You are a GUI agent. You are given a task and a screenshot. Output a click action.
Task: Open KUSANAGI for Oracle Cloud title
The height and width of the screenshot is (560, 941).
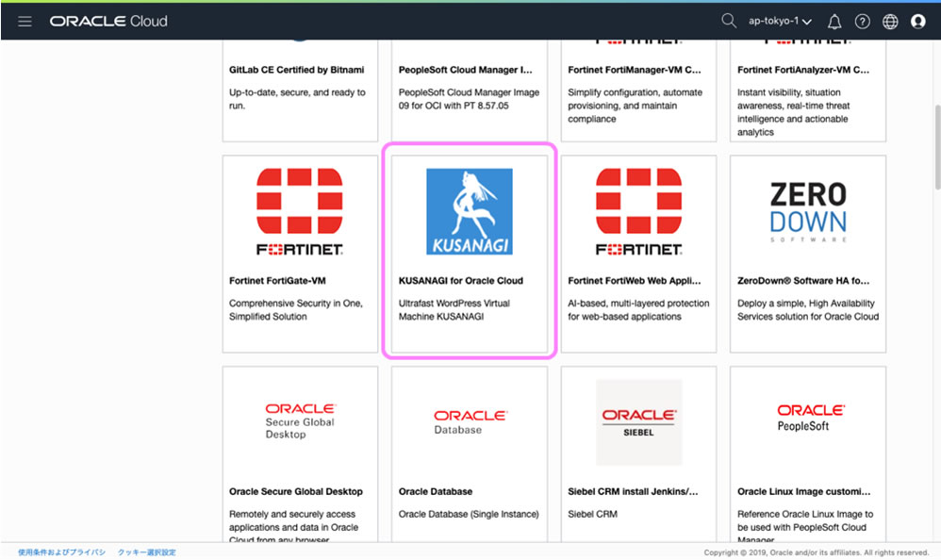[x=460, y=281]
